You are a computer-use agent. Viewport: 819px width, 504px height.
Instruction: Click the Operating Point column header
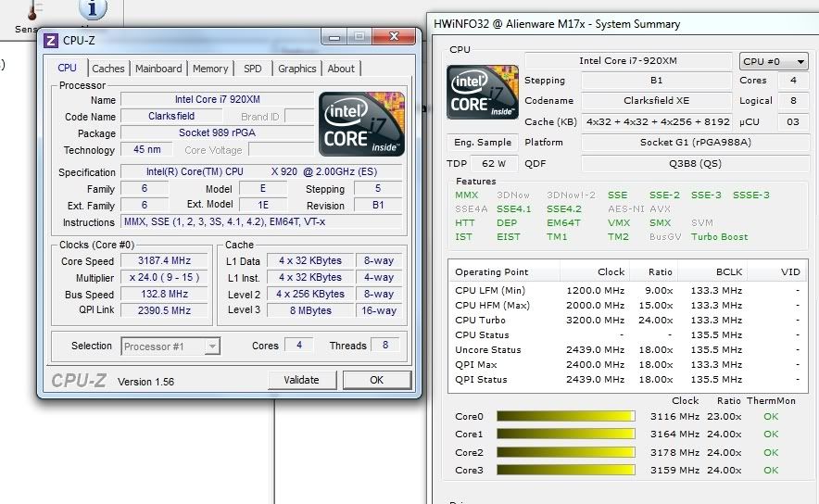click(x=504, y=272)
